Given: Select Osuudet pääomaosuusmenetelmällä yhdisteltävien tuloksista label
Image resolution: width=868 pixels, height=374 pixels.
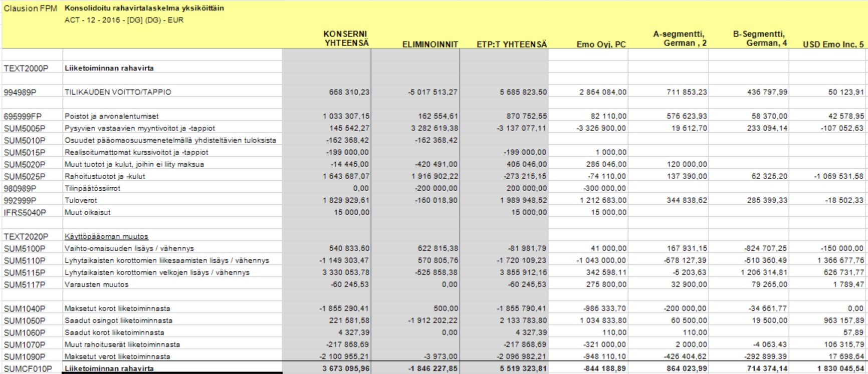Looking at the screenshot, I should tap(170, 140).
